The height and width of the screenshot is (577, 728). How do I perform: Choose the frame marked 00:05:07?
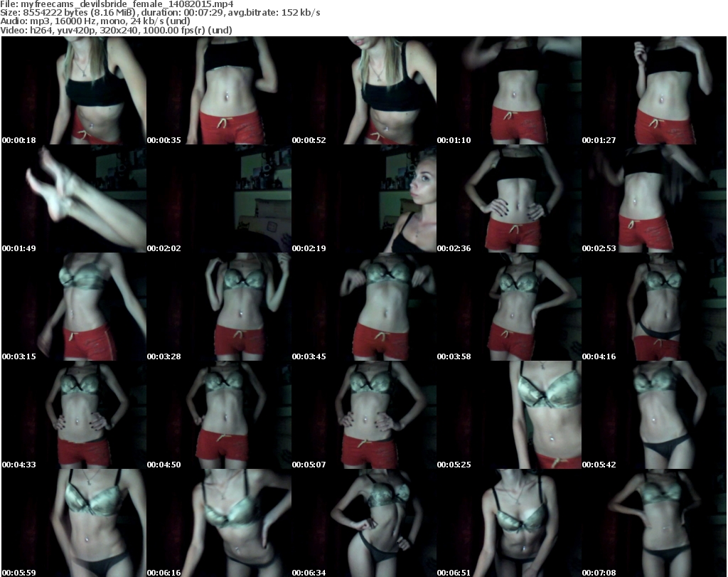(363, 415)
